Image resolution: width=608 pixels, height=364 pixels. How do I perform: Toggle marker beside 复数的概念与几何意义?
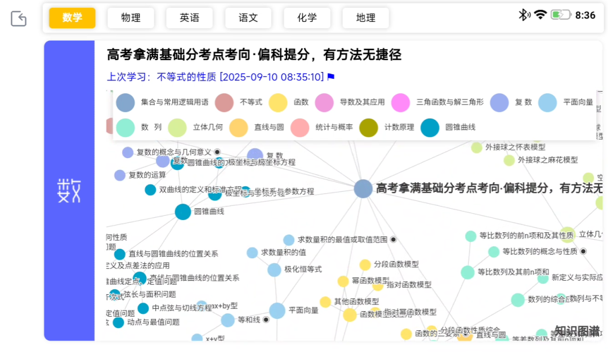pos(217,152)
